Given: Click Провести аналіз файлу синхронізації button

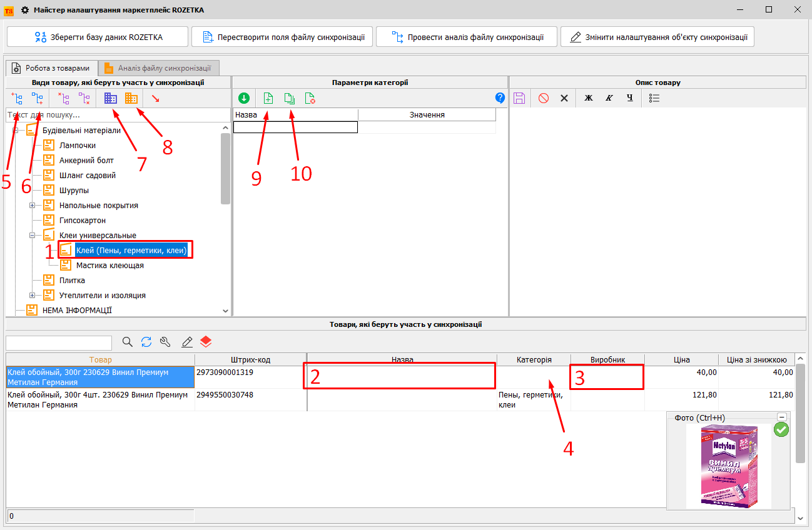Looking at the screenshot, I should point(467,37).
